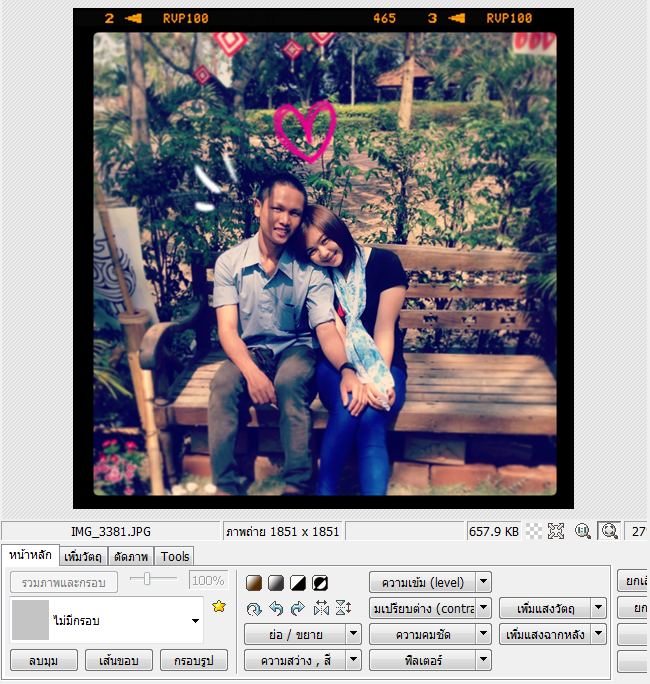The width and height of the screenshot is (650, 684).
Task: Apply the grayscale effect icon
Action: 277,582
